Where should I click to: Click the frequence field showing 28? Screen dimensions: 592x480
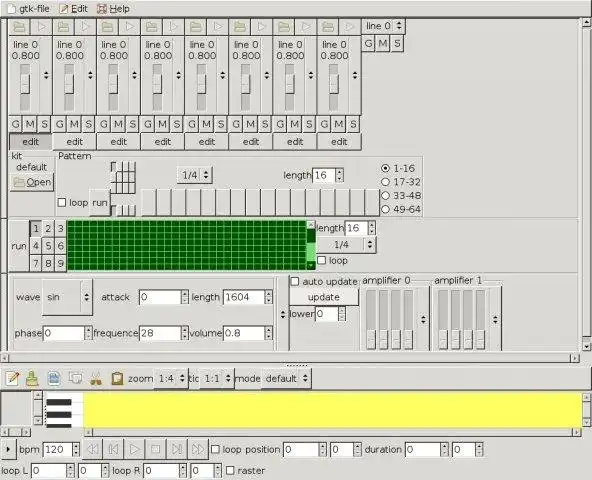160,333
